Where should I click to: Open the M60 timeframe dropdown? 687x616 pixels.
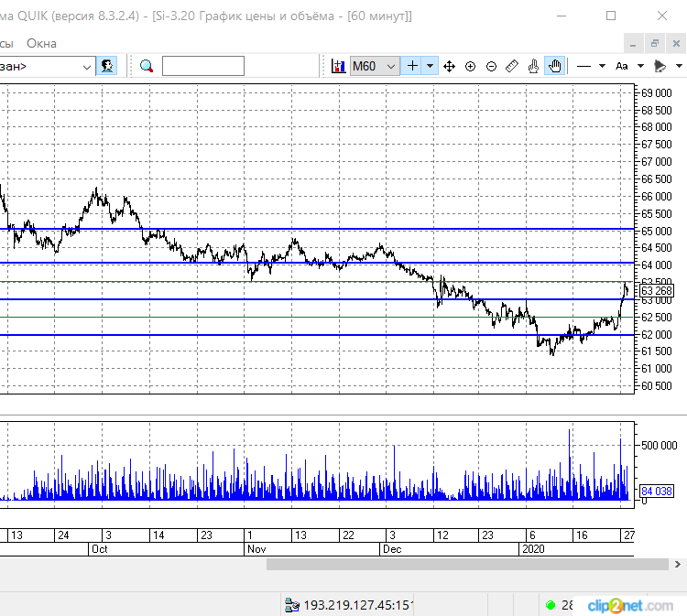pos(375,66)
